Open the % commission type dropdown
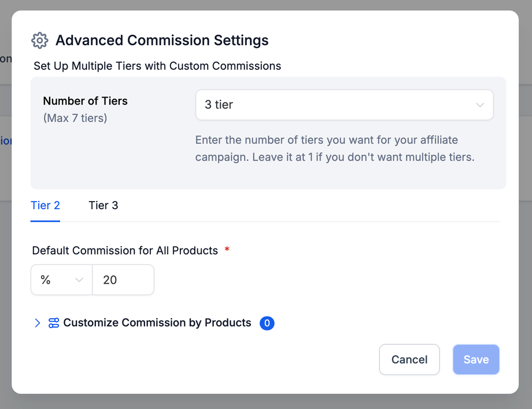 (61, 280)
